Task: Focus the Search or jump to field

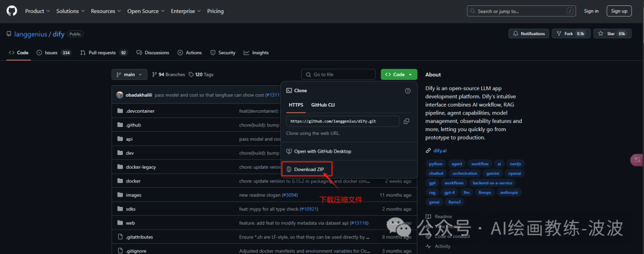Action: (521, 11)
